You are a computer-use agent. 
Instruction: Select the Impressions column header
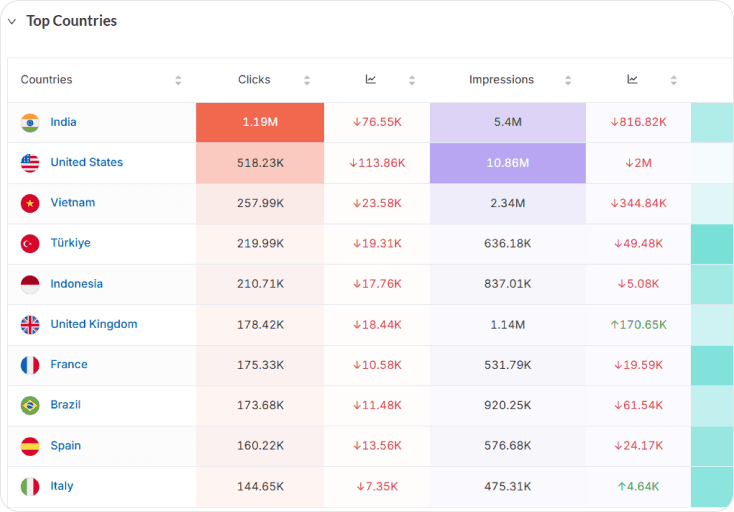coord(501,80)
